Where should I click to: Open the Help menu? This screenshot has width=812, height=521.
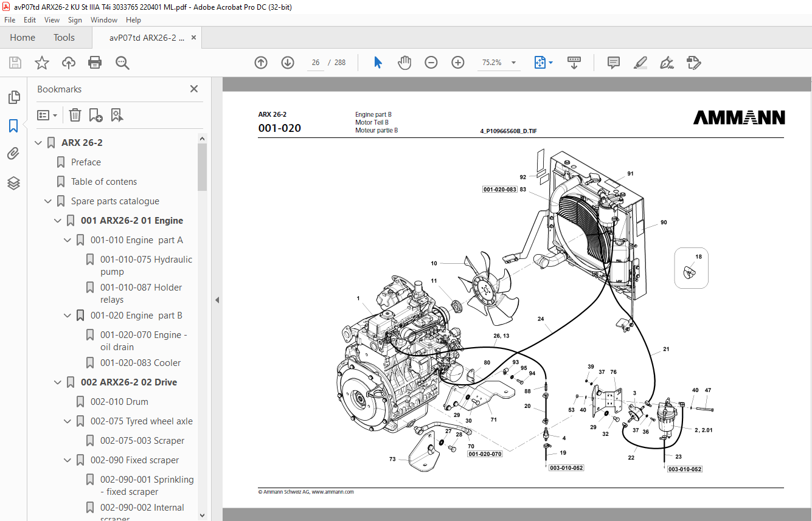pyautogui.click(x=133, y=20)
